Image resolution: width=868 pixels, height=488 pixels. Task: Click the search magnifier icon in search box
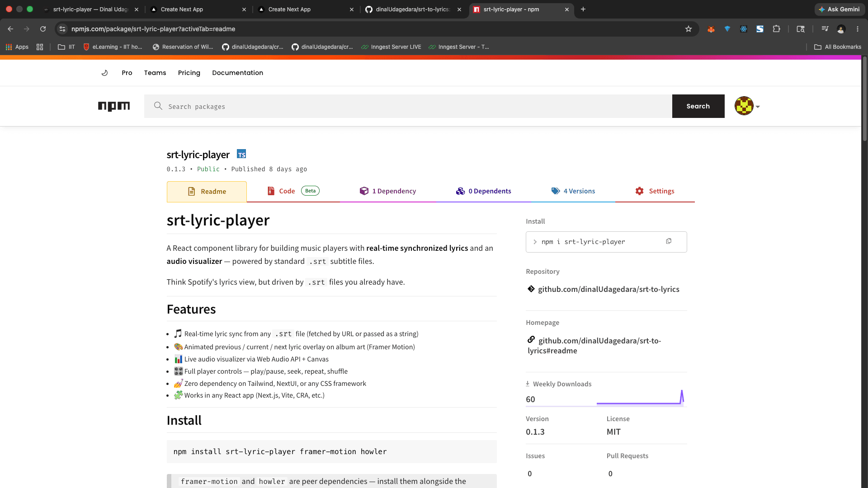tap(158, 106)
